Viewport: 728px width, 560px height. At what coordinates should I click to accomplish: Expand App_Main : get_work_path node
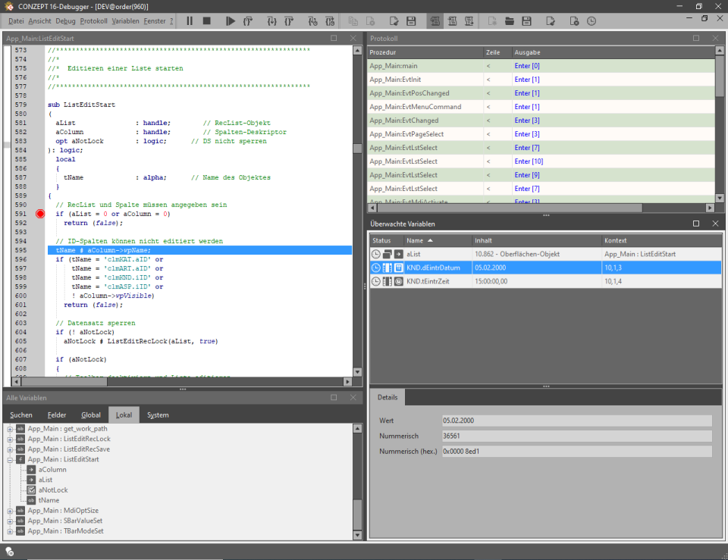[10, 429]
